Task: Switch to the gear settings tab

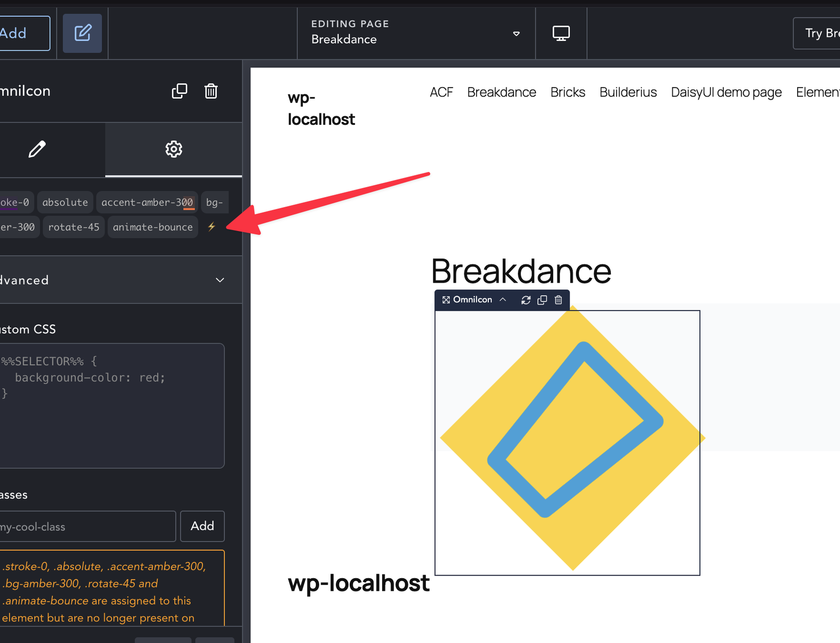Action: (x=174, y=149)
